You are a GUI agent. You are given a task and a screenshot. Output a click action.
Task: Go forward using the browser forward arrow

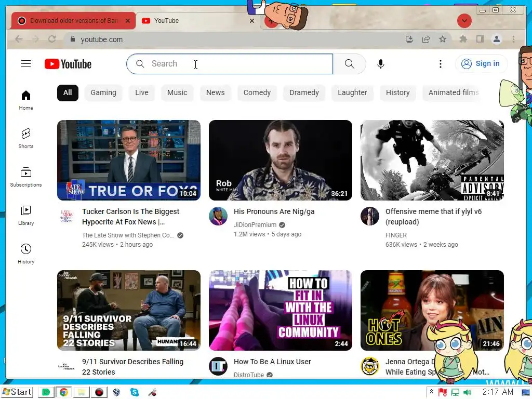tap(35, 39)
